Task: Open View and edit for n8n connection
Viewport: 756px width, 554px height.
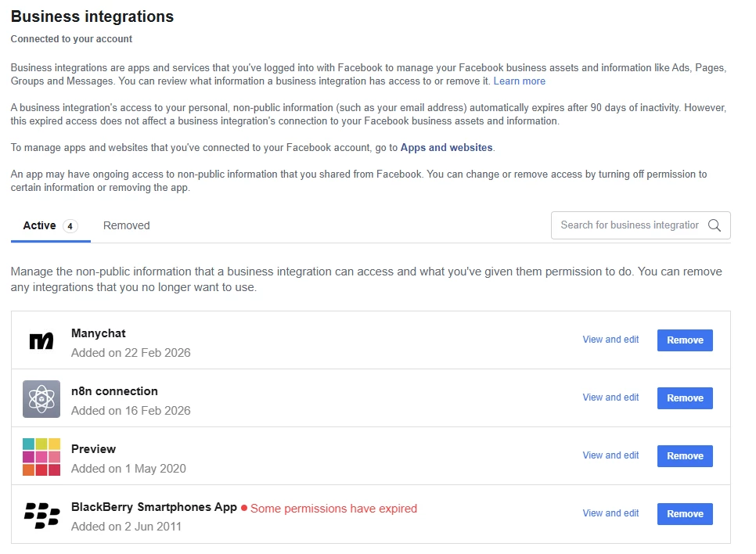Action: coord(610,398)
